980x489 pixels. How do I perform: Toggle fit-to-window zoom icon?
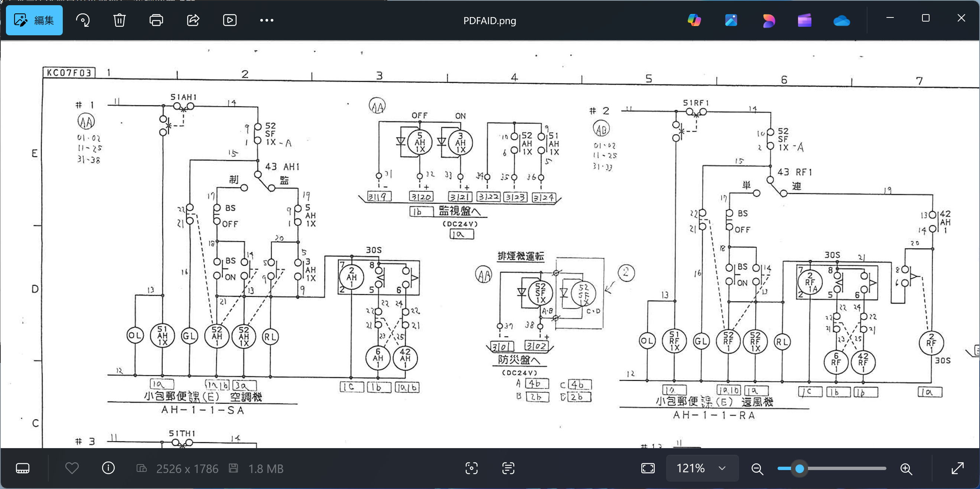click(648, 468)
